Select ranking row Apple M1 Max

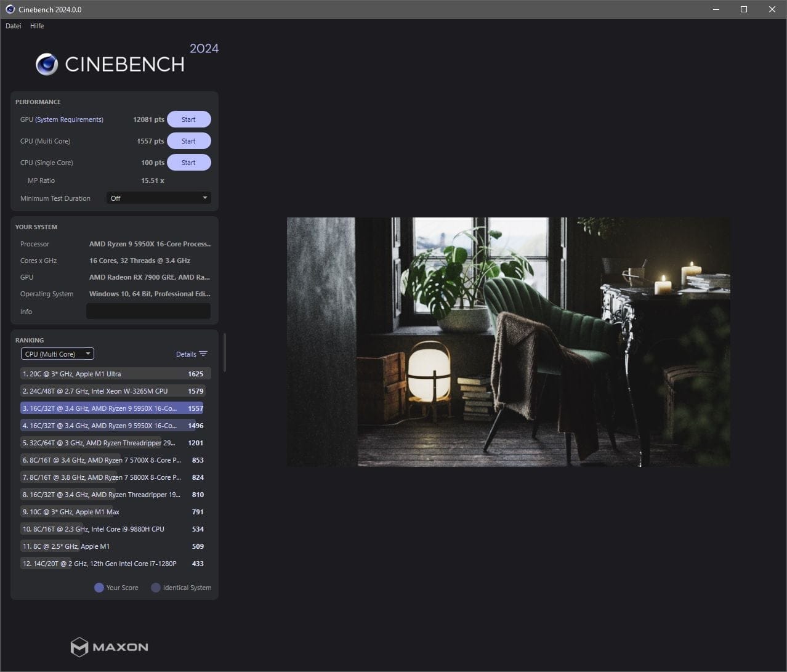pos(115,512)
